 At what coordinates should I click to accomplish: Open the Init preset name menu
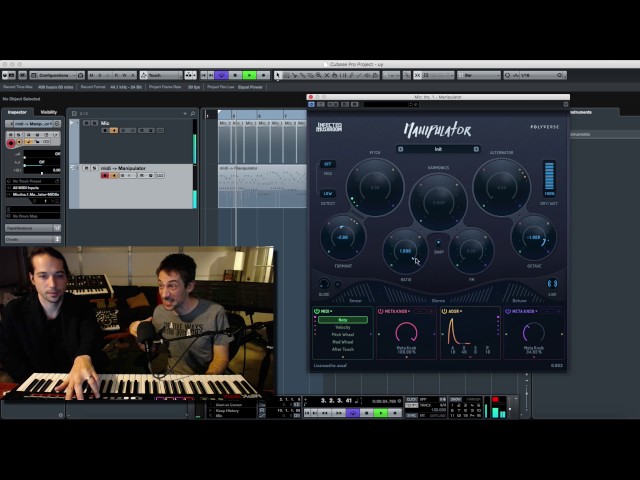point(438,149)
